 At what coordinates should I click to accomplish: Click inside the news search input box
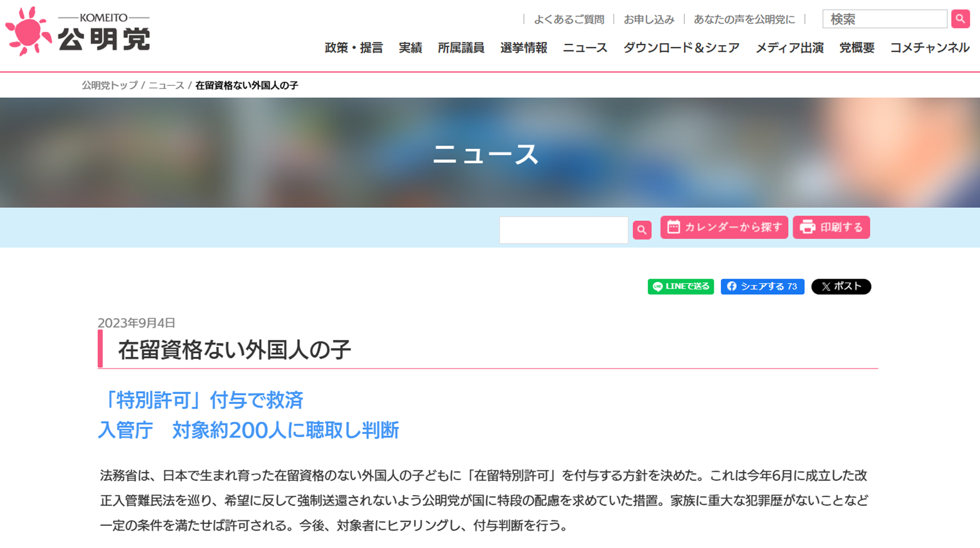click(563, 230)
